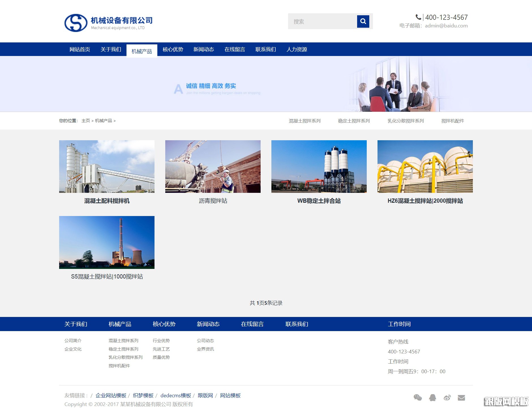This screenshot has width=532, height=408.
Task: Open the 网站首页 menu item
Action: pos(80,49)
